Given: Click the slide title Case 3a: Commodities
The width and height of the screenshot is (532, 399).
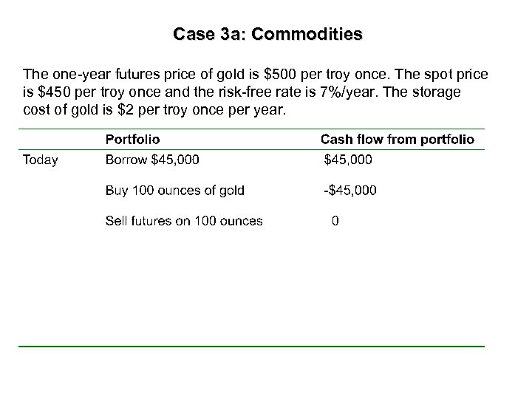Looking at the screenshot, I should 267,35.
